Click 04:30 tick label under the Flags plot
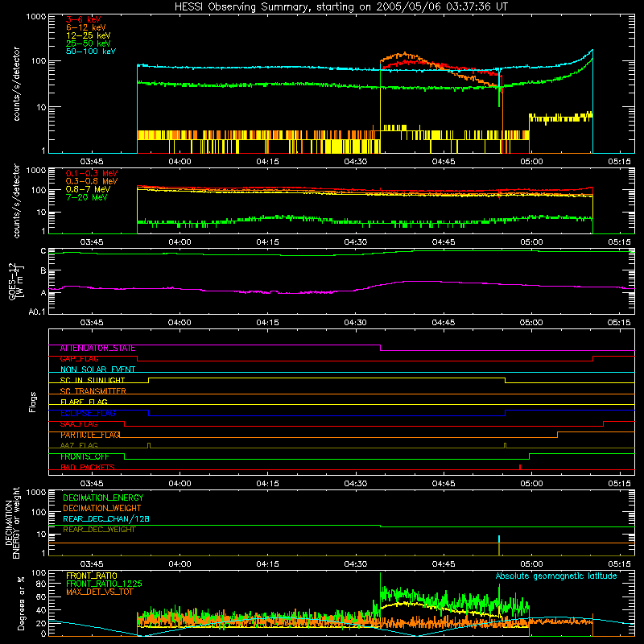This screenshot has height=644, width=644. [355, 484]
